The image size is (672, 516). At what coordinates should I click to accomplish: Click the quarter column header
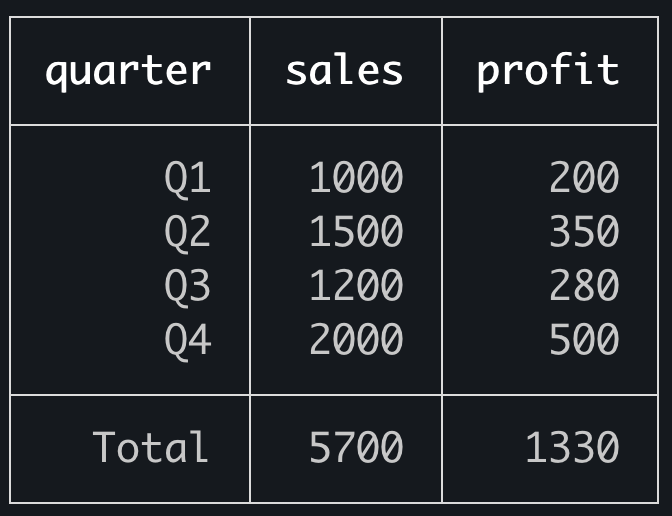tap(128, 70)
